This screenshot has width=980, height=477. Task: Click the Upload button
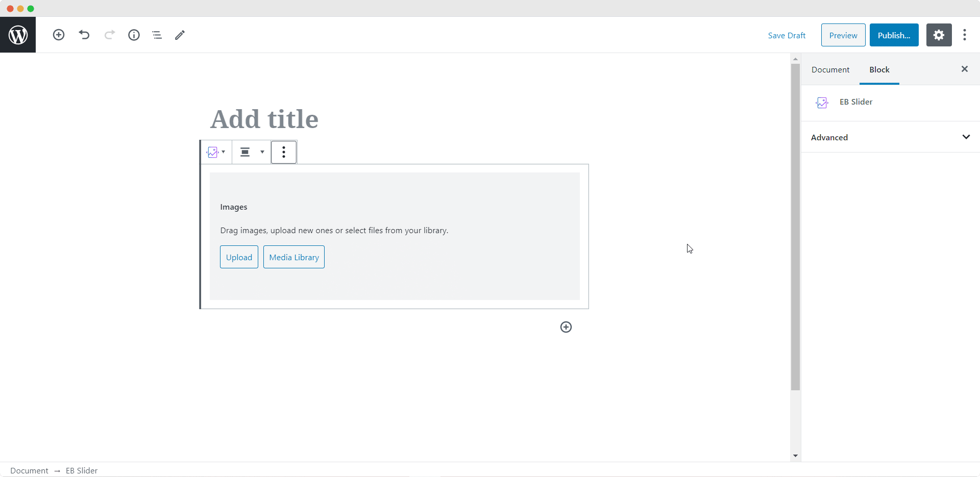pyautogui.click(x=239, y=257)
